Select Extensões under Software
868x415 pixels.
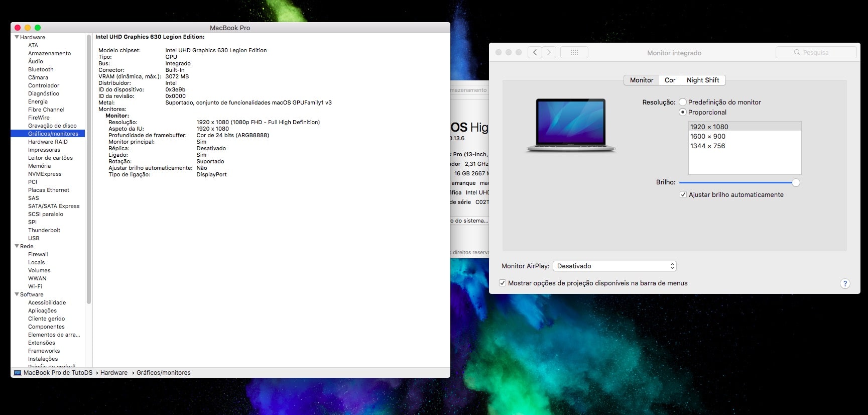point(42,343)
